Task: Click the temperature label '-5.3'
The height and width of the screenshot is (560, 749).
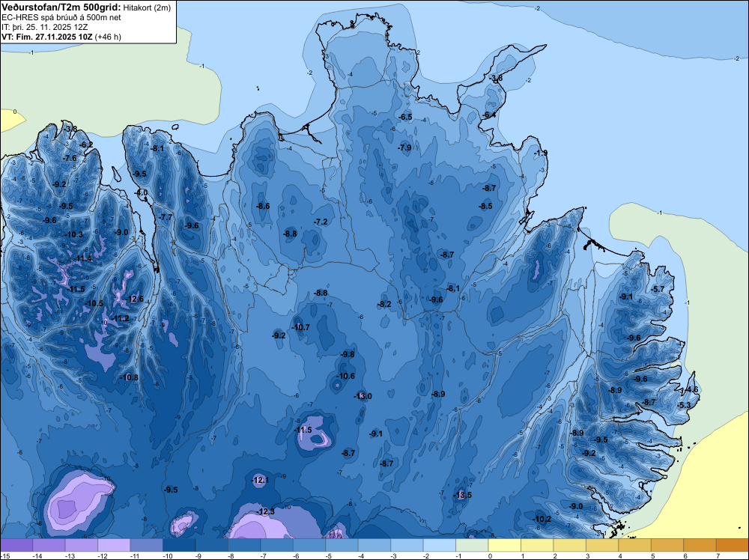Action: pos(685,405)
